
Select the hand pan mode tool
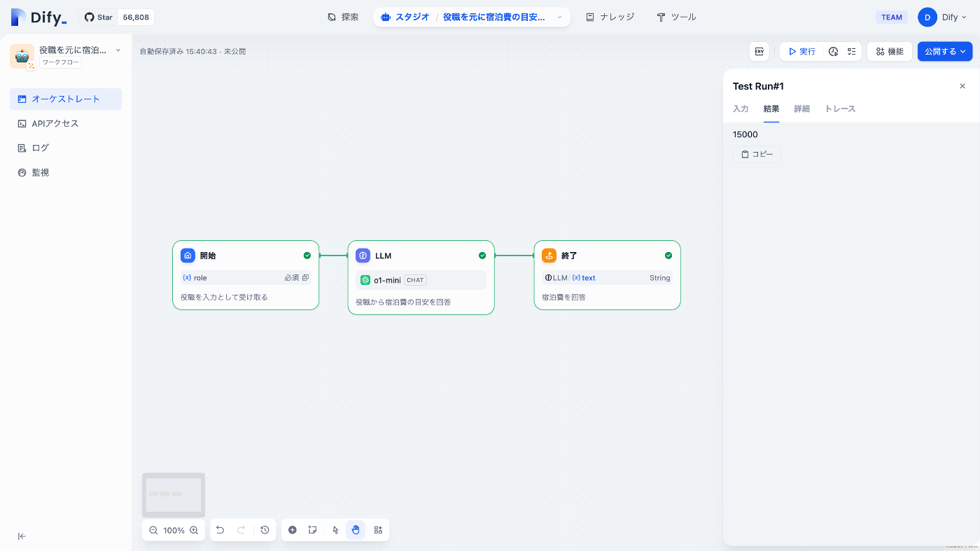356,530
